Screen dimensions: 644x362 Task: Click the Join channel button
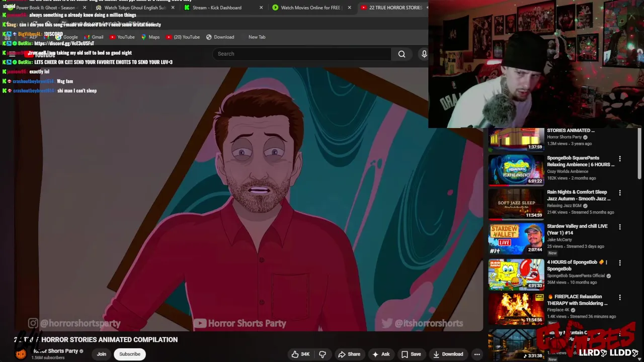click(x=101, y=354)
